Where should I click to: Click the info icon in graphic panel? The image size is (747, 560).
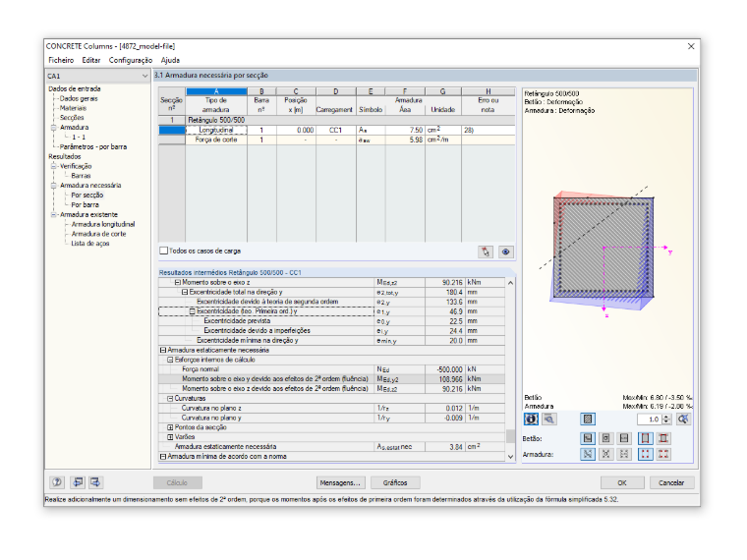point(531,420)
